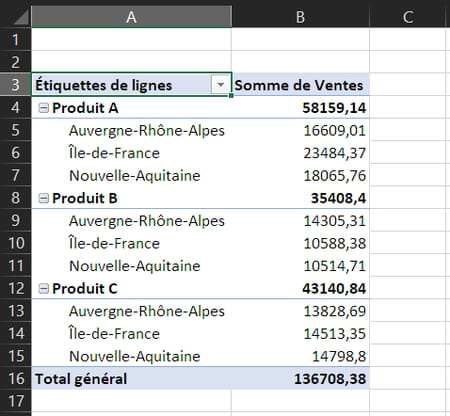Collapse the Produit C group
This screenshot has height=416, width=450.
[44, 288]
